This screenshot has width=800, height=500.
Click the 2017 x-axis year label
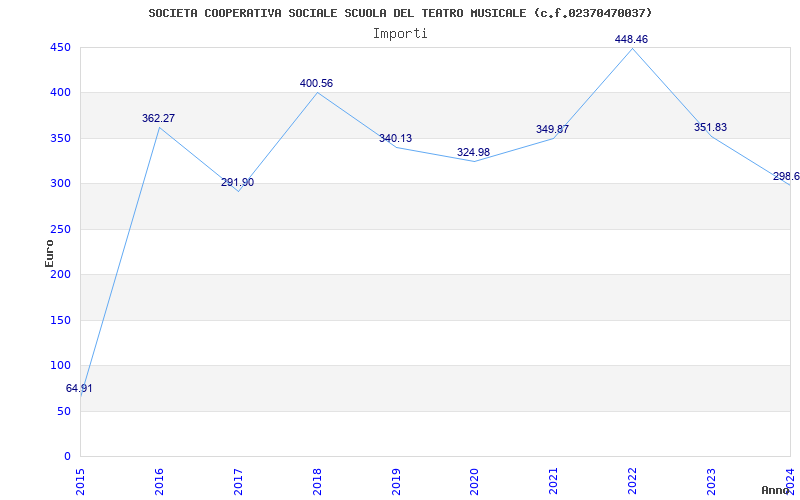238,481
